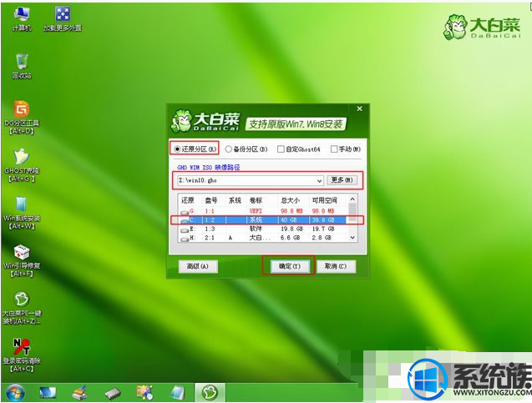Select the C: 1:2 系统 partition row

pyautogui.click(x=263, y=220)
